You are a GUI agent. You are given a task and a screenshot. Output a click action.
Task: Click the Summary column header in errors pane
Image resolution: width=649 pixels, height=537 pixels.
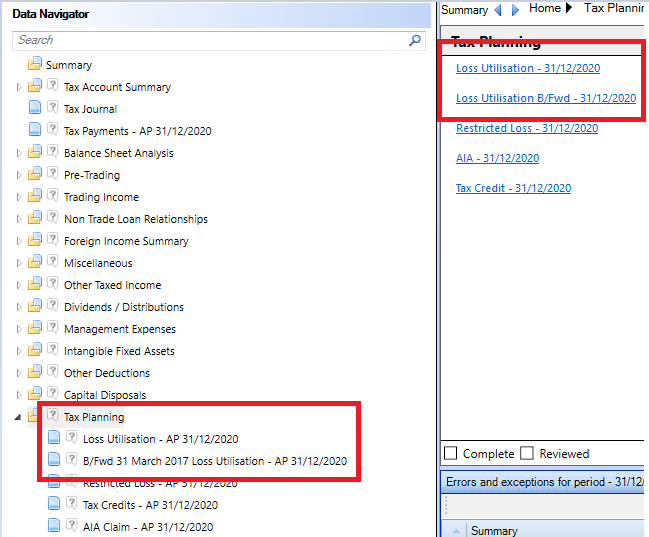pyautogui.click(x=494, y=530)
